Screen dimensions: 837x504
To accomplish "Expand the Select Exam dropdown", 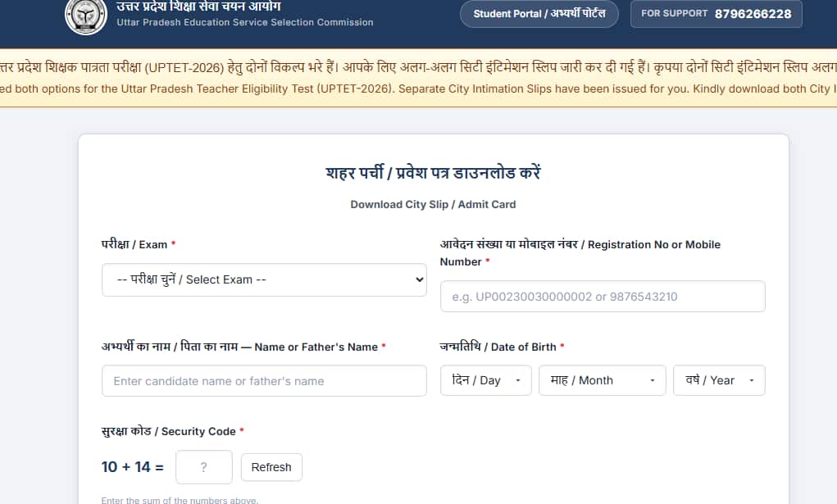I will tap(264, 279).
